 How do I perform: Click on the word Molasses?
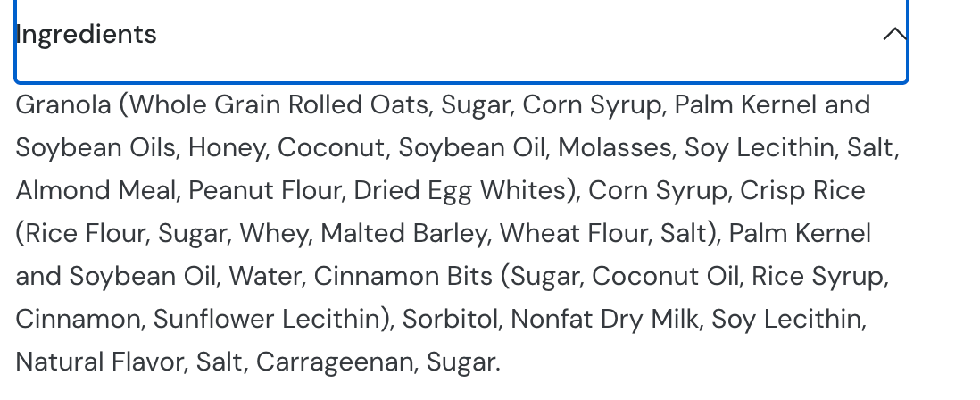(x=614, y=148)
